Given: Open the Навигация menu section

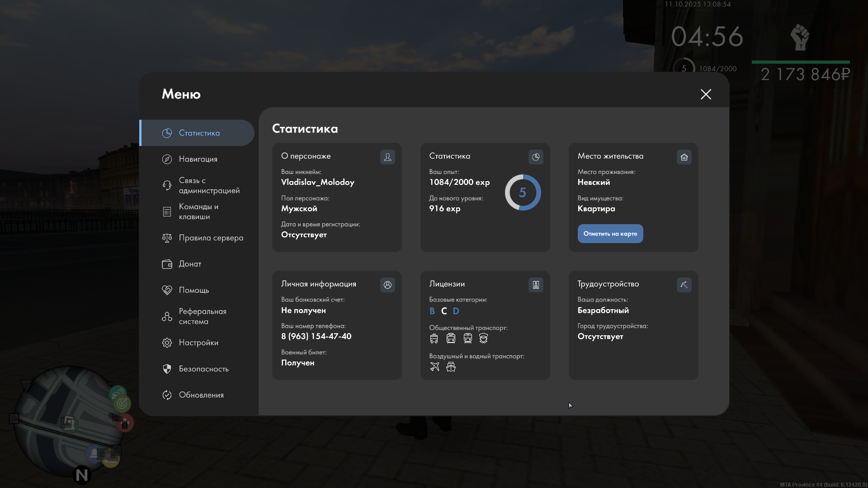Looking at the screenshot, I should click(198, 159).
